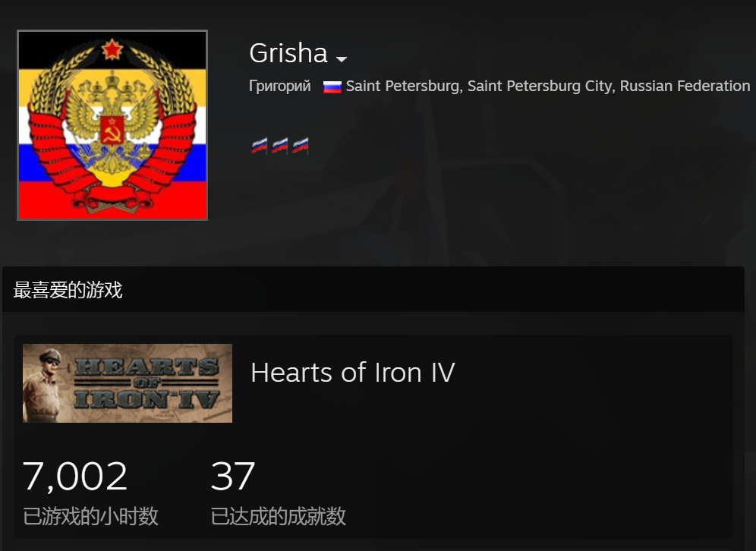Select the last flag emoji in summary
This screenshot has height=551, width=756.
click(x=301, y=145)
